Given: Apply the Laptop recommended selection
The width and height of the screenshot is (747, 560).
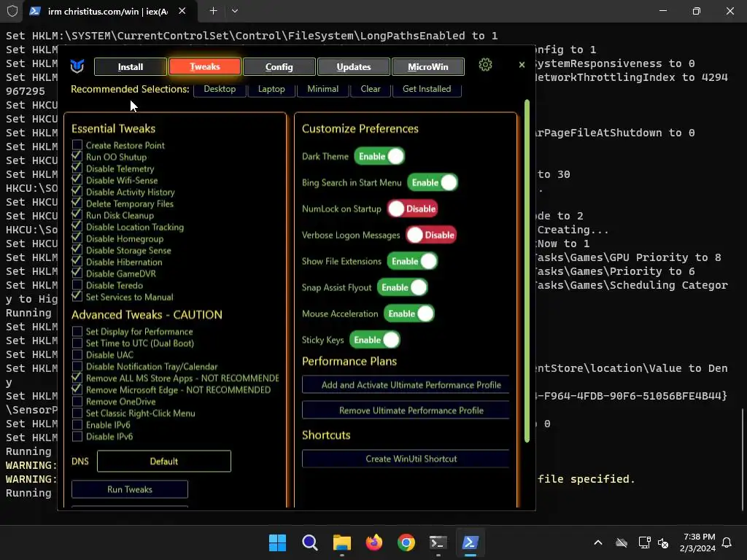Looking at the screenshot, I should [271, 89].
